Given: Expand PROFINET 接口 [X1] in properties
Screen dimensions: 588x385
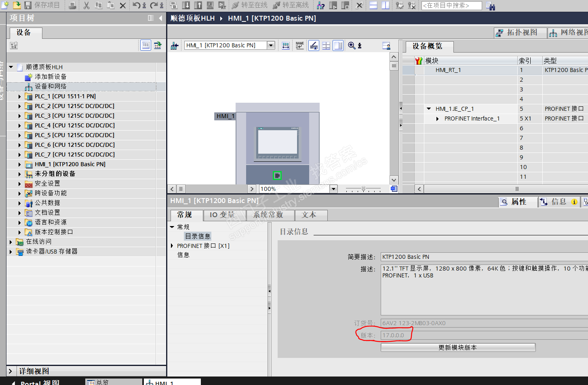Looking at the screenshot, I should click(172, 246).
